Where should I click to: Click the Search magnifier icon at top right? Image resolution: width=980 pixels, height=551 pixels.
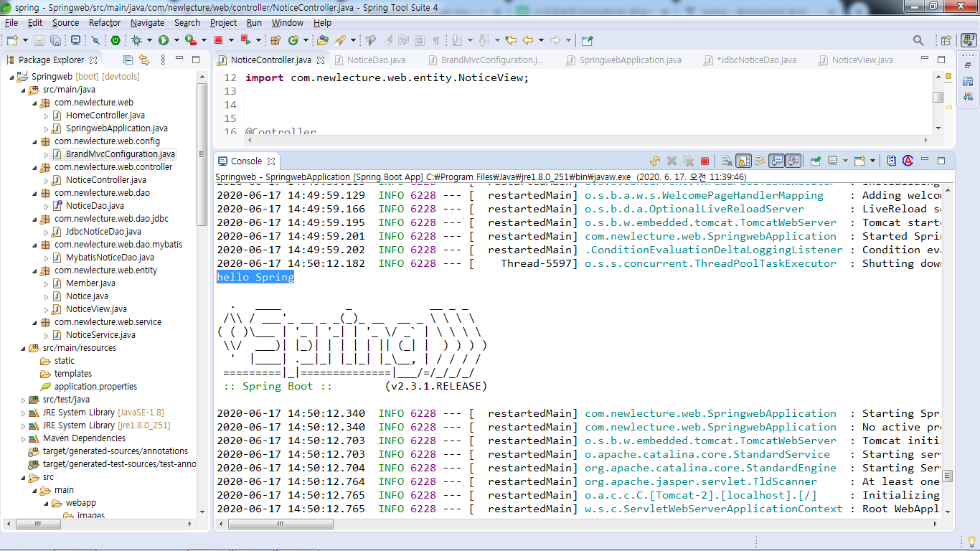918,40
